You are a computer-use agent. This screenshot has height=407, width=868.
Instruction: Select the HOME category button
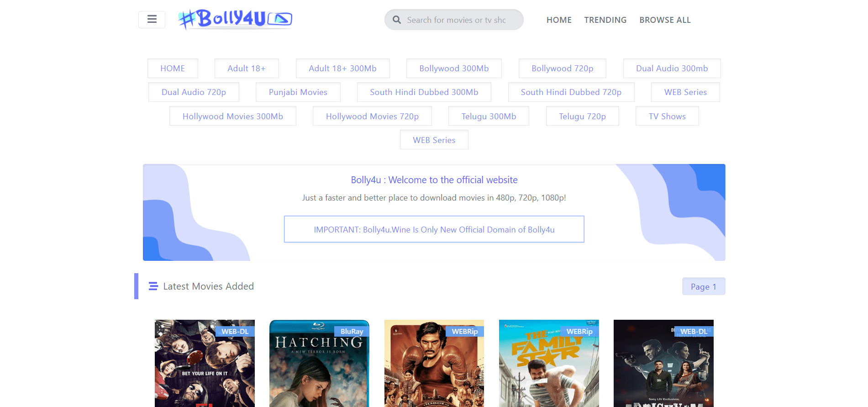(173, 68)
